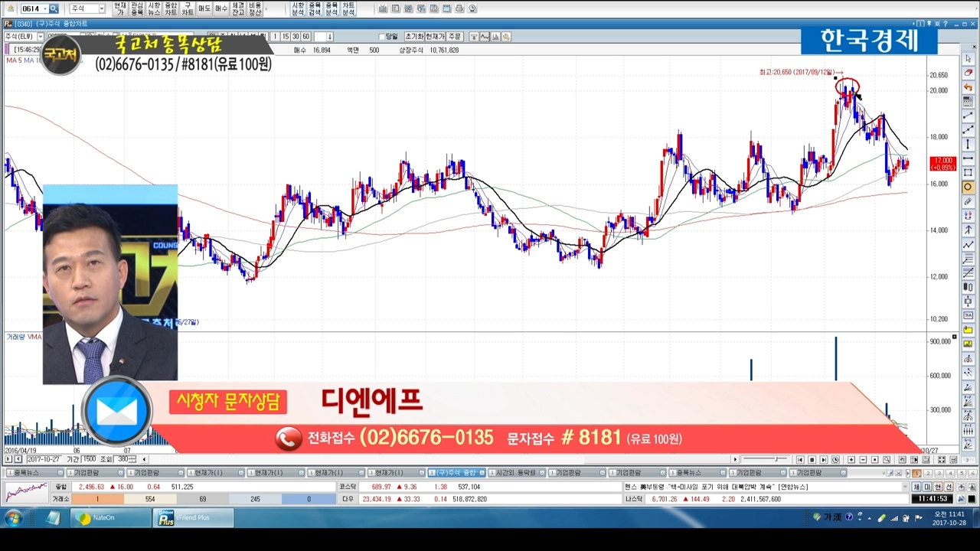Toggle the 당일 checkbox
The image size is (980, 551).
point(382,37)
